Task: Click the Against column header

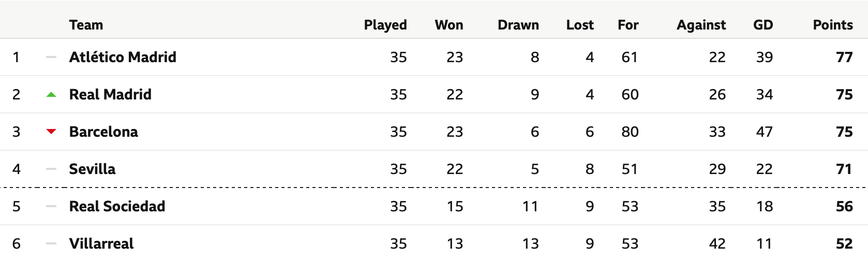Action: pyautogui.click(x=701, y=25)
